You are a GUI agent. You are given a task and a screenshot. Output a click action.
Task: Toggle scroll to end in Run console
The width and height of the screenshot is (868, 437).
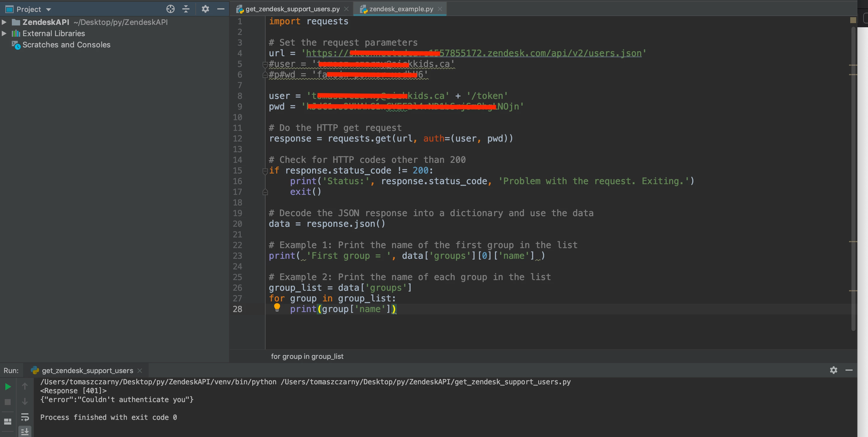pyautogui.click(x=25, y=432)
